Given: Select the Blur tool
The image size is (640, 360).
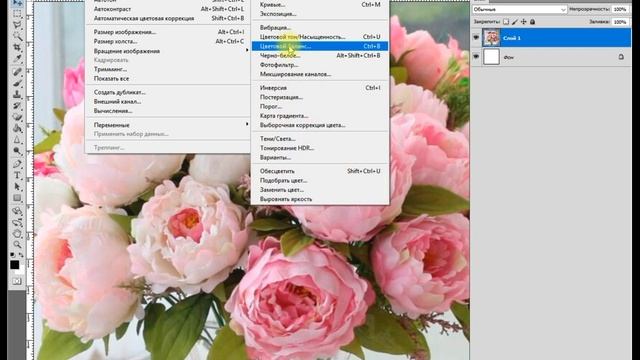Looking at the screenshot, I should [17, 140].
